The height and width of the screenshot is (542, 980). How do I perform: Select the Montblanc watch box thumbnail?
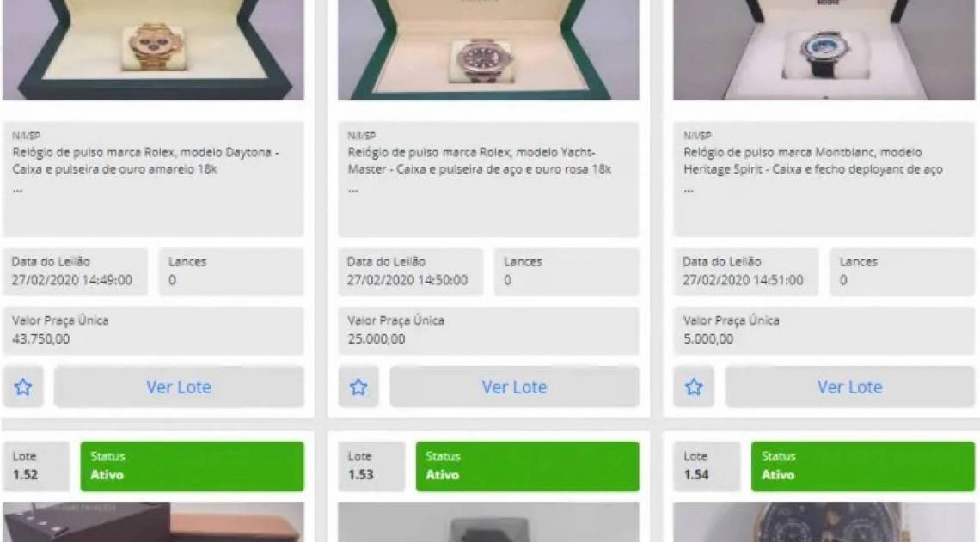click(x=824, y=50)
